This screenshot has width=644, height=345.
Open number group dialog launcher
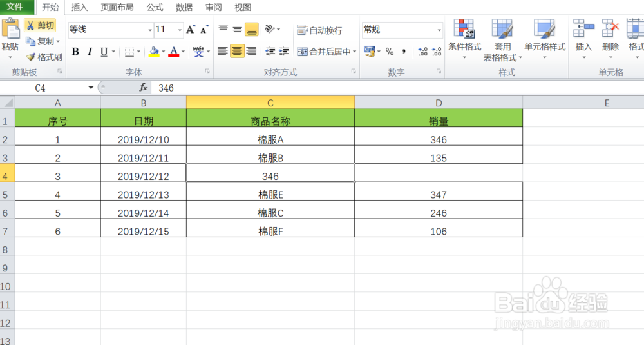tap(439, 71)
